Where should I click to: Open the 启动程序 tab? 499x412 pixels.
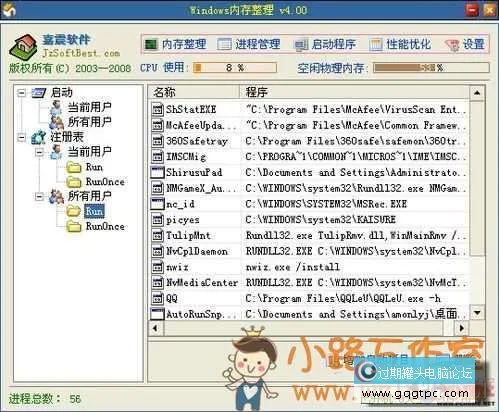[325, 44]
